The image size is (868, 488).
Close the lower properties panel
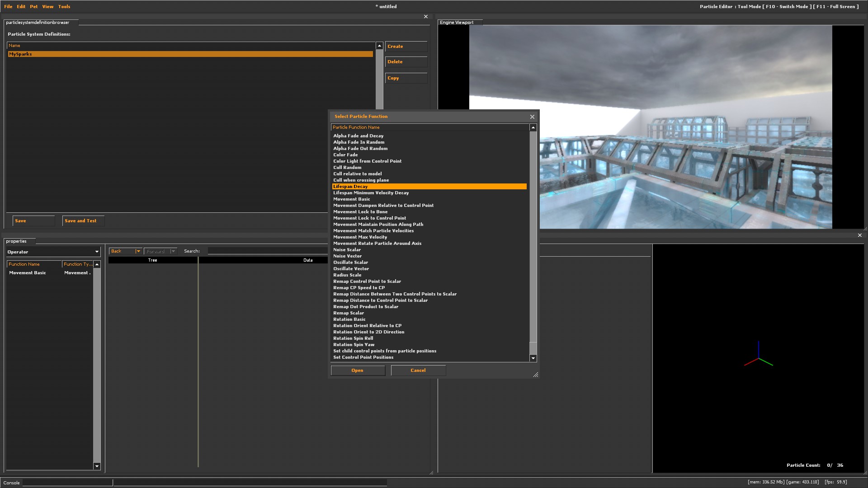click(x=859, y=235)
